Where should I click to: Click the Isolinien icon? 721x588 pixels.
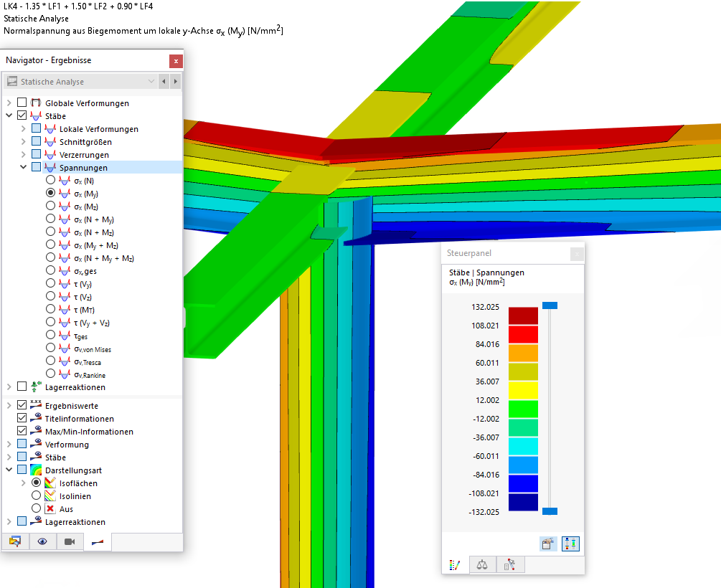[x=50, y=495]
